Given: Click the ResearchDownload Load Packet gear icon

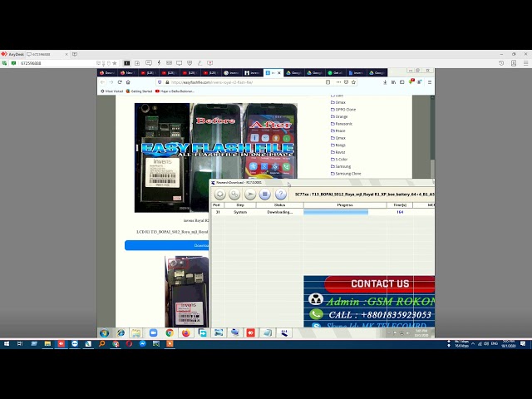Looking at the screenshot, I should [x=219, y=194].
